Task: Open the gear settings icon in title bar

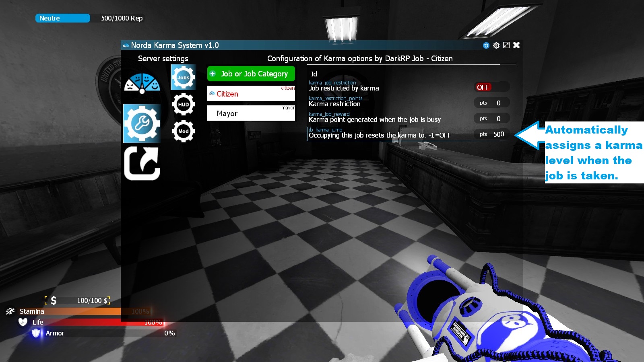Action: (496, 45)
